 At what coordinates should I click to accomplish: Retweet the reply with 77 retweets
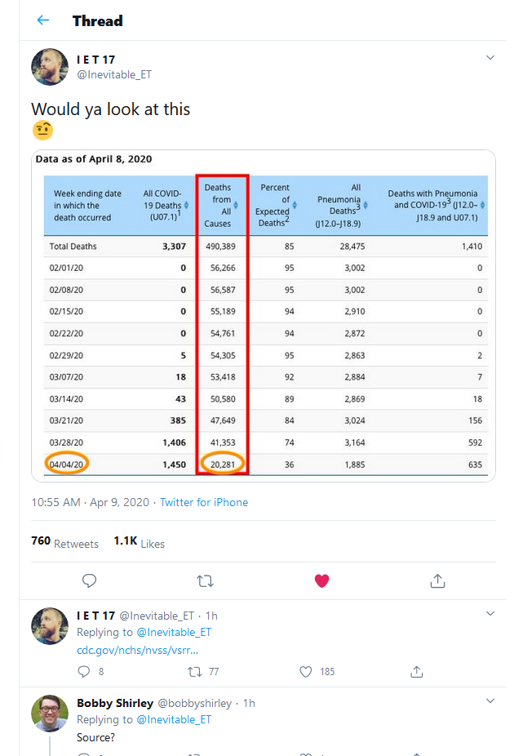(194, 672)
